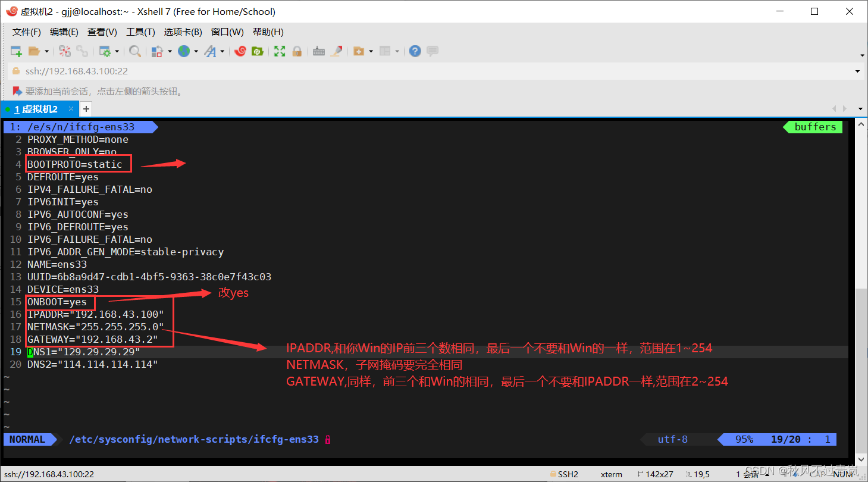The height and width of the screenshot is (482, 868).
Task: Click the tab bar list dropdown arrow
Action: click(860, 109)
